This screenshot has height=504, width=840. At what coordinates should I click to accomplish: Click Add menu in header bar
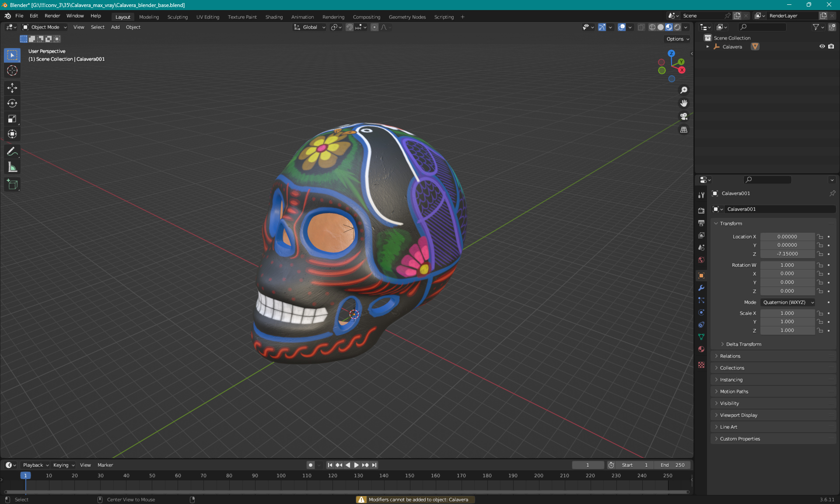(x=115, y=27)
